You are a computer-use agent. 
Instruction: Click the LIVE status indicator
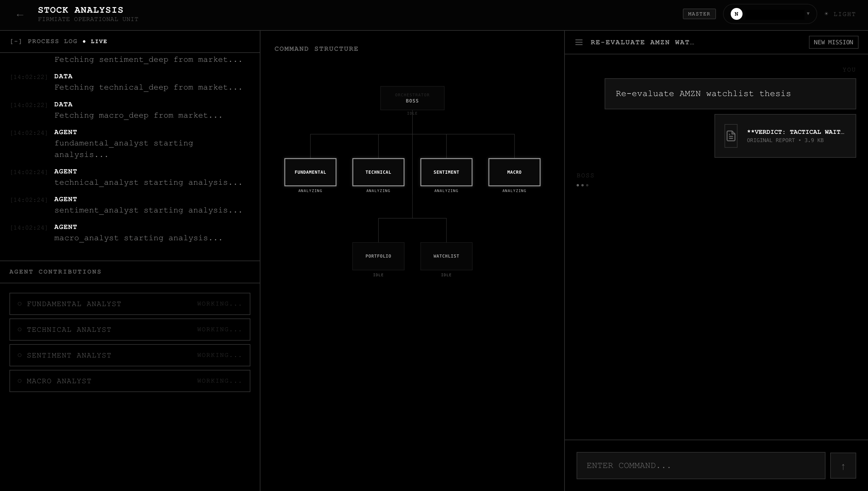tap(95, 41)
